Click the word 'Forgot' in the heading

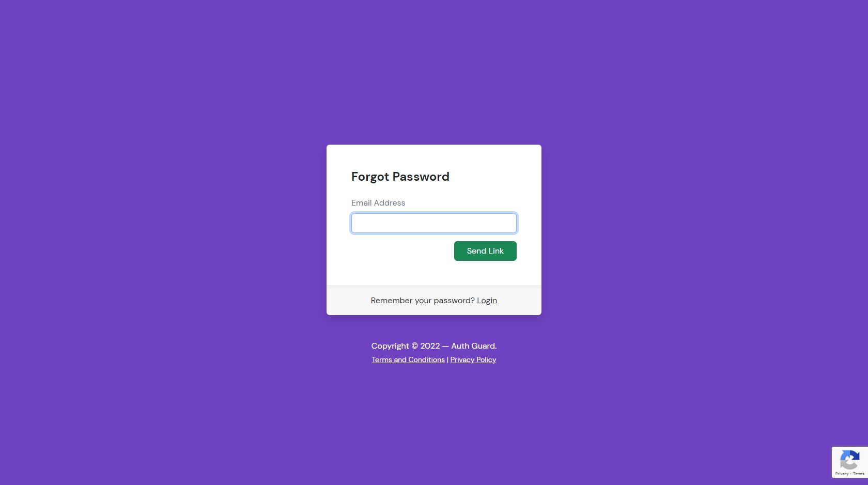click(370, 177)
